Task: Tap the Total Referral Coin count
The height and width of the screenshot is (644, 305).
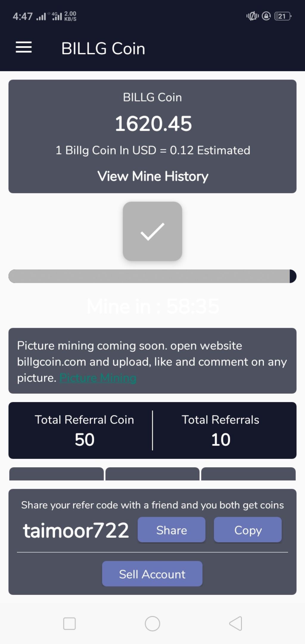Action: pyautogui.click(x=85, y=440)
